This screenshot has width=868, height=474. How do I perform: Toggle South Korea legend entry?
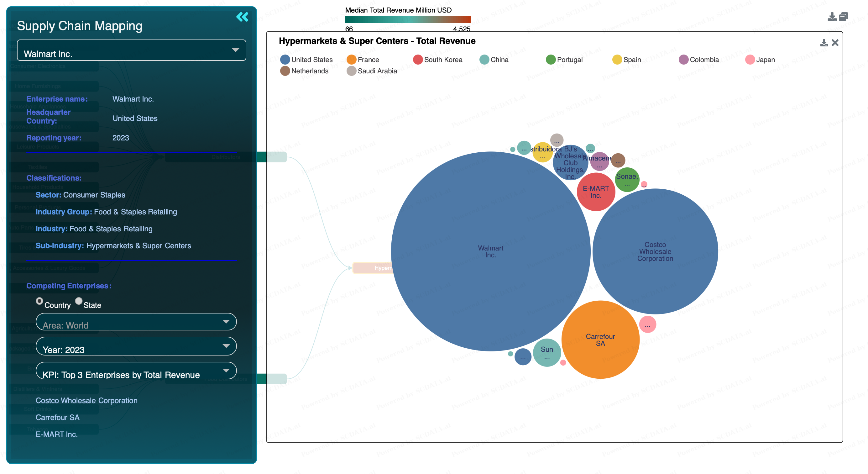[x=438, y=60]
